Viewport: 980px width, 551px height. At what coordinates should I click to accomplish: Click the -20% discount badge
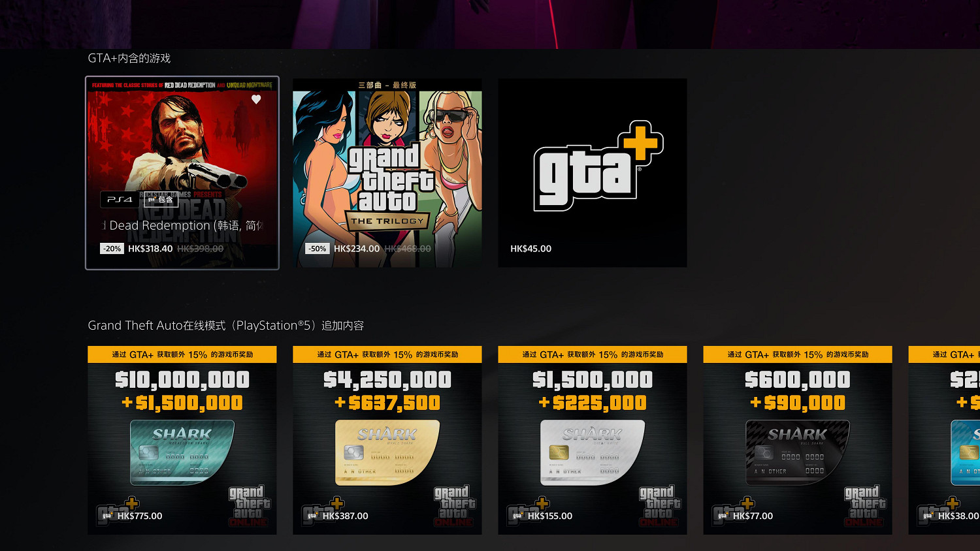coord(112,249)
